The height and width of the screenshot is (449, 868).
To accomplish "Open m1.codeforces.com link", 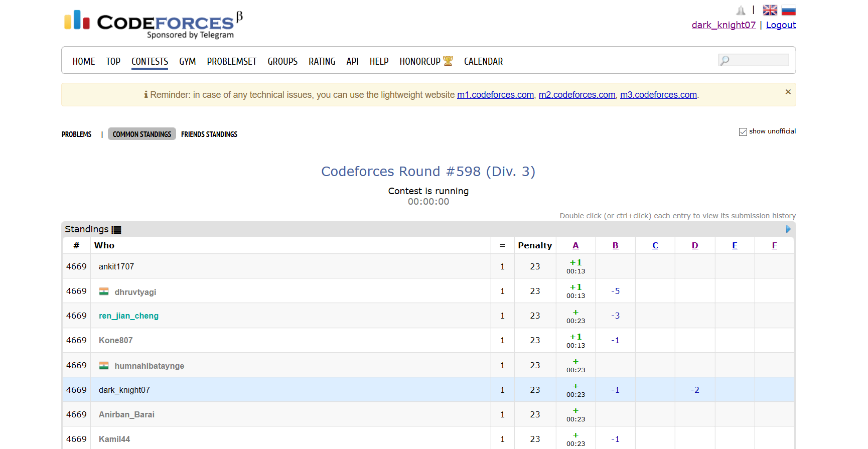I will click(x=495, y=95).
